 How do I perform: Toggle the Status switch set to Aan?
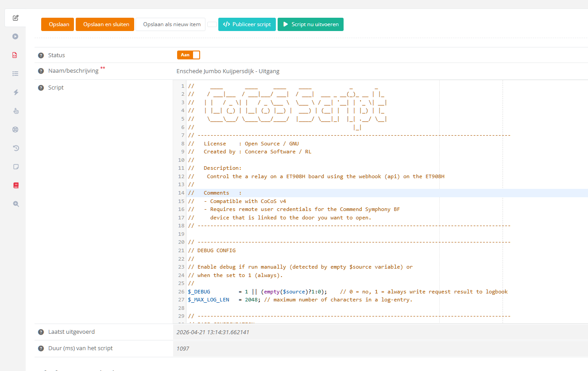[x=189, y=55]
